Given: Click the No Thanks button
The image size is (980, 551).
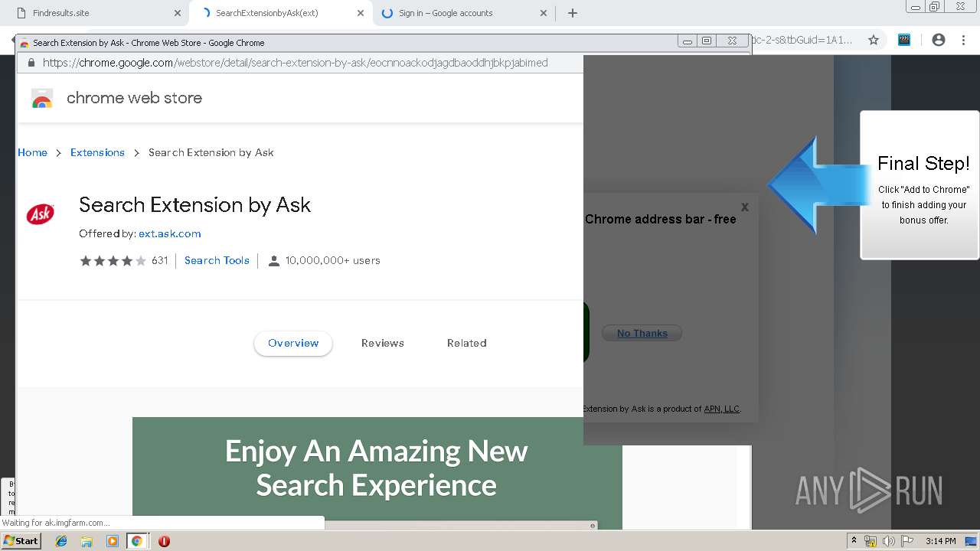Looking at the screenshot, I should [642, 333].
